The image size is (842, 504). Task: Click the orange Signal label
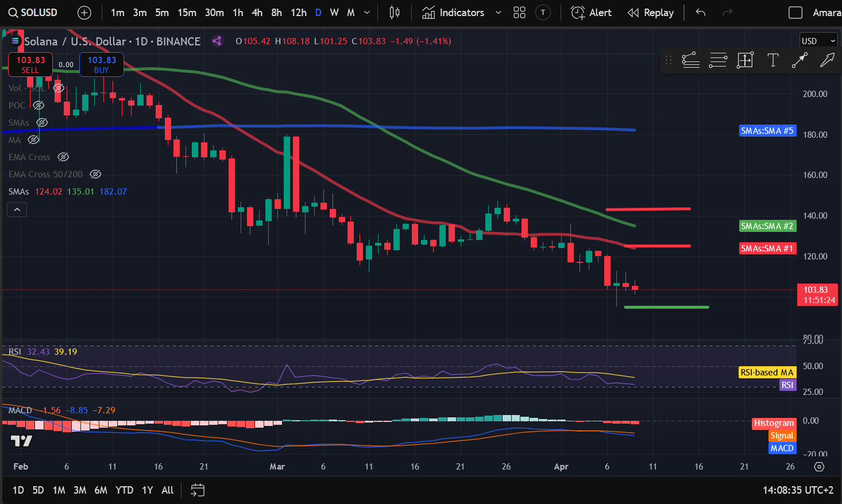782,436
